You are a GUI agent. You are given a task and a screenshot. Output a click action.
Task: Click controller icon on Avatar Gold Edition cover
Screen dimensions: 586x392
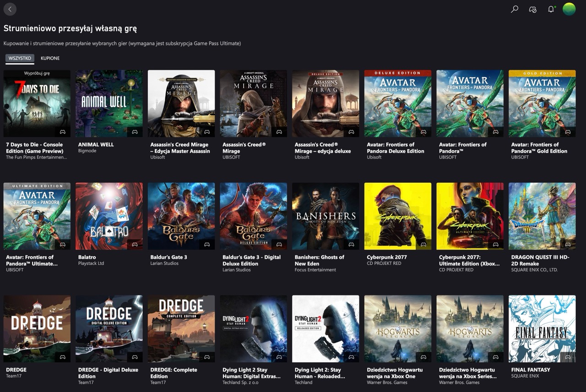click(x=568, y=132)
